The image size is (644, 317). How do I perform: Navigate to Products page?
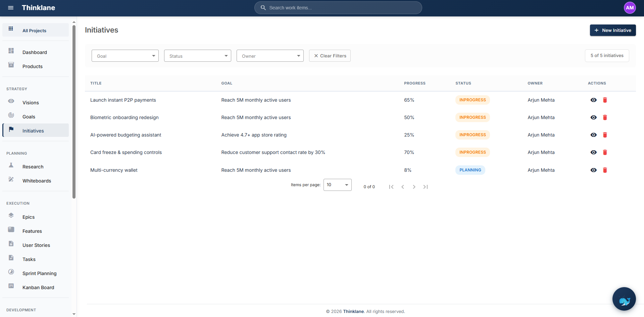coord(36,66)
